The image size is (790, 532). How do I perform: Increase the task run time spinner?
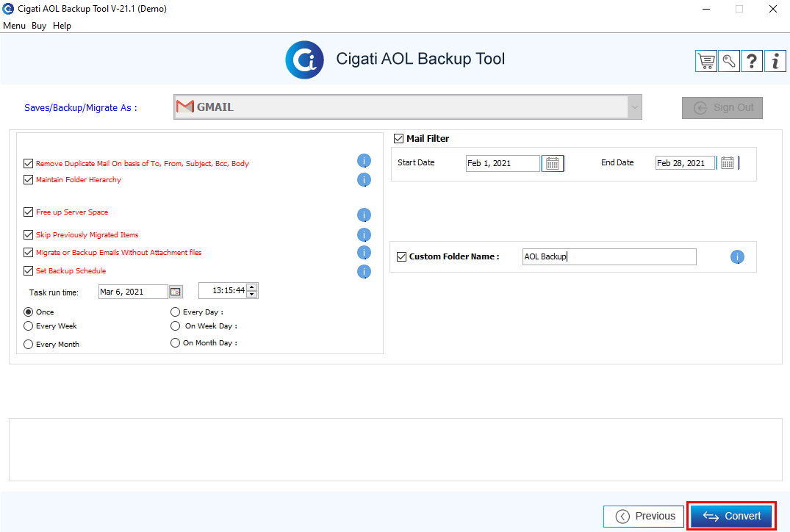(x=252, y=287)
